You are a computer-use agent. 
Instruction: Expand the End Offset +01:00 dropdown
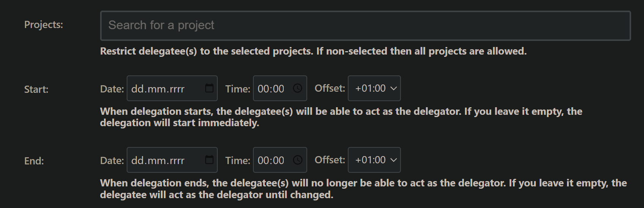tap(374, 160)
